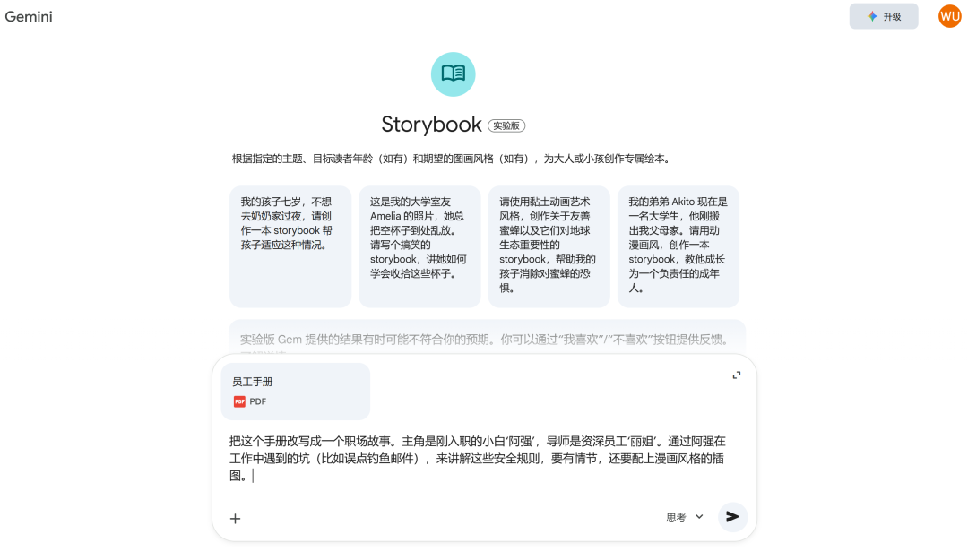Select the Amelia roommate cups suggestion card
The height and width of the screenshot is (560, 968).
419,246
